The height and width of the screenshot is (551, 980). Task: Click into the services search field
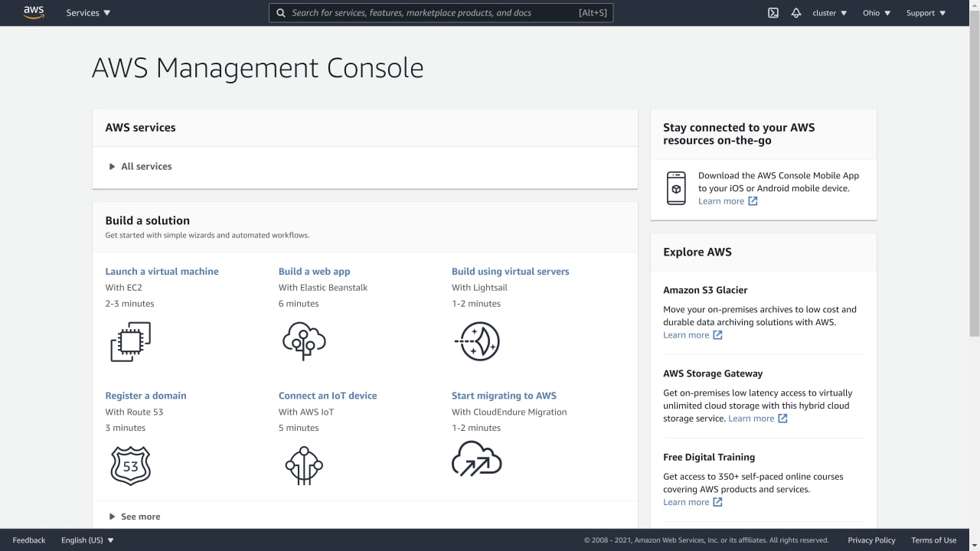point(441,13)
